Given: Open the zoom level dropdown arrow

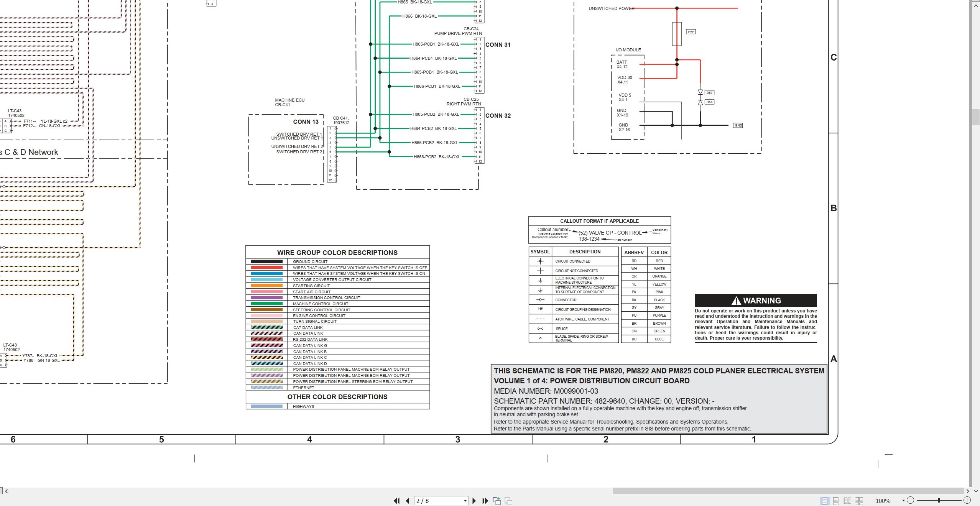Looking at the screenshot, I should pos(903,500).
